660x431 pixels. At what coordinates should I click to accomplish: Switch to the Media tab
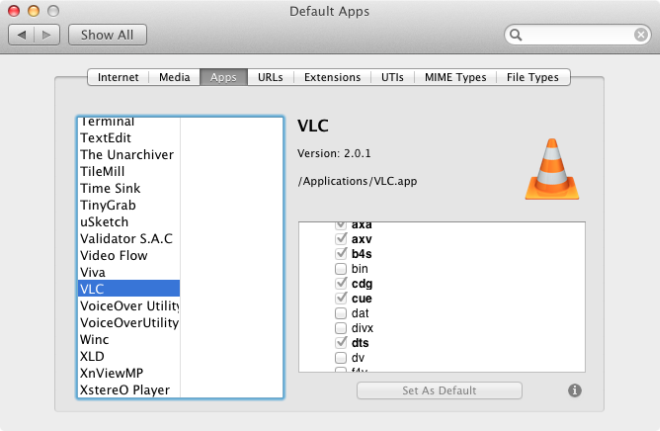pyautogui.click(x=174, y=77)
